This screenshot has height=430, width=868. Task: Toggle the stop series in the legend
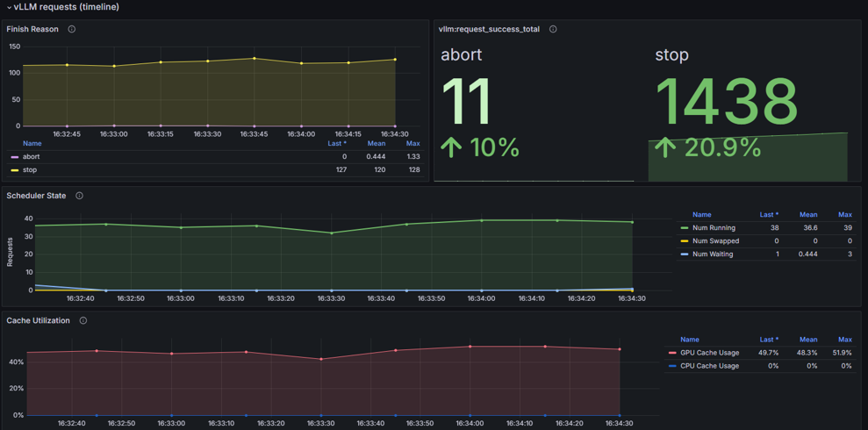click(30, 170)
